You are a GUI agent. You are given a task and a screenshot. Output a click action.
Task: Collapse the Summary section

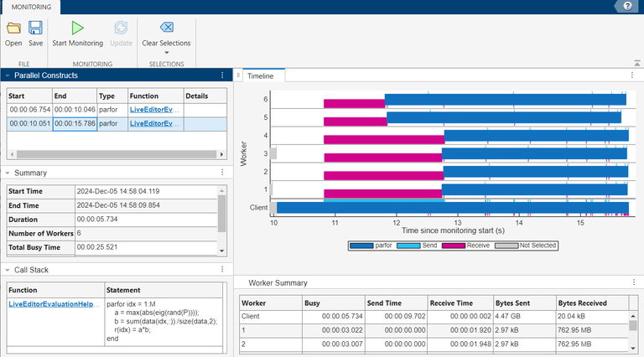[8, 173]
